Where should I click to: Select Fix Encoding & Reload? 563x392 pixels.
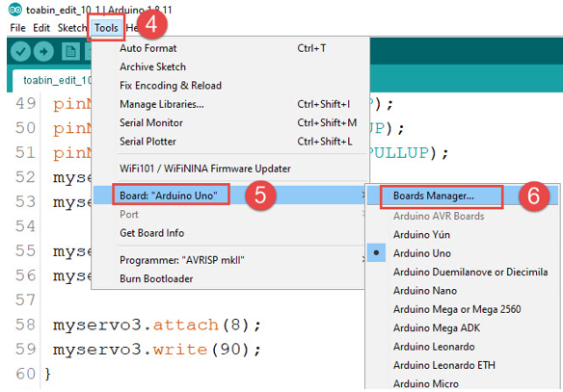point(229,86)
